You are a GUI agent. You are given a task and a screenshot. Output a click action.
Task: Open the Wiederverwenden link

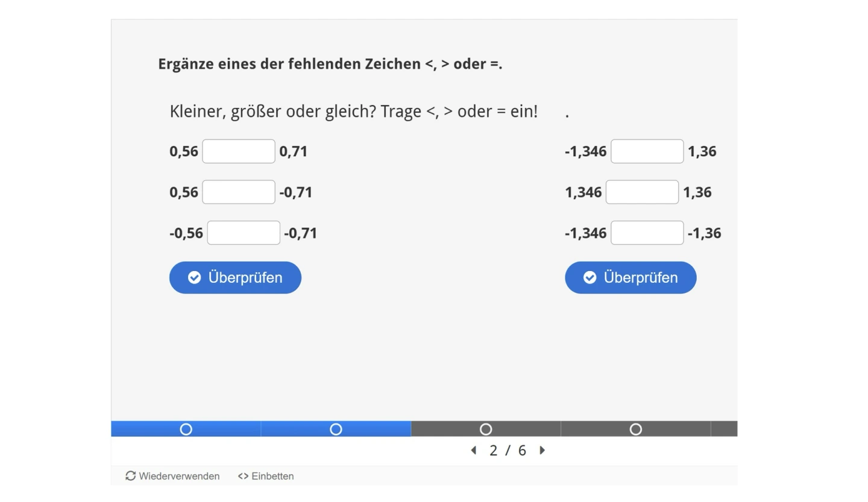coord(179,476)
